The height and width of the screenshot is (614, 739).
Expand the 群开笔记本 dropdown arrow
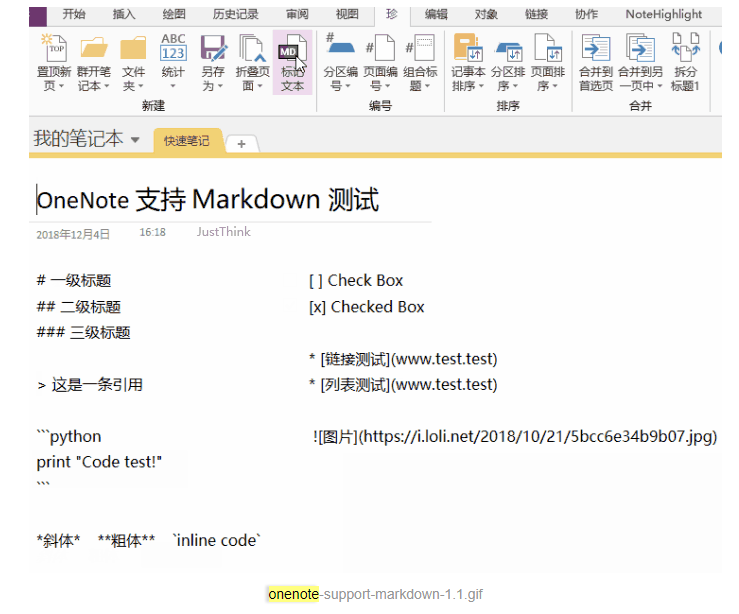coord(107,86)
